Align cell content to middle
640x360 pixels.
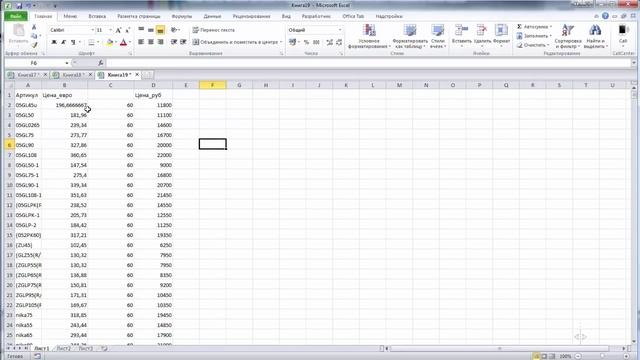[x=151, y=30]
